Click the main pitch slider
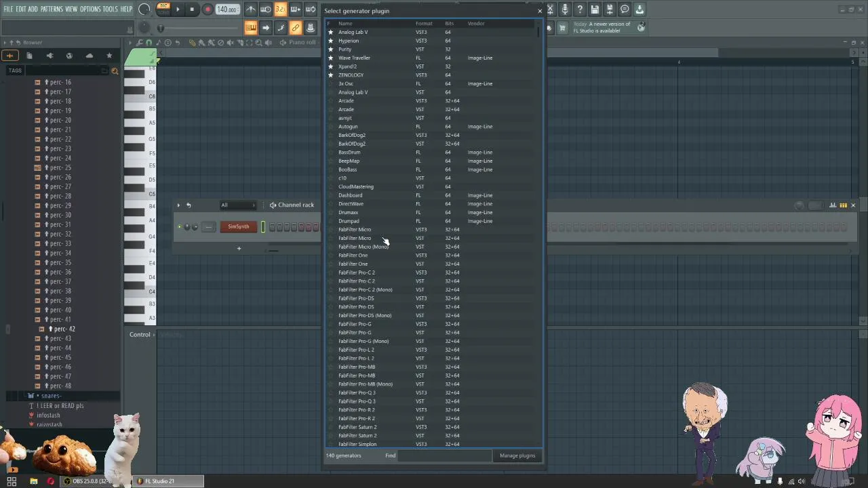This screenshot has width=868, height=488. click(161, 28)
